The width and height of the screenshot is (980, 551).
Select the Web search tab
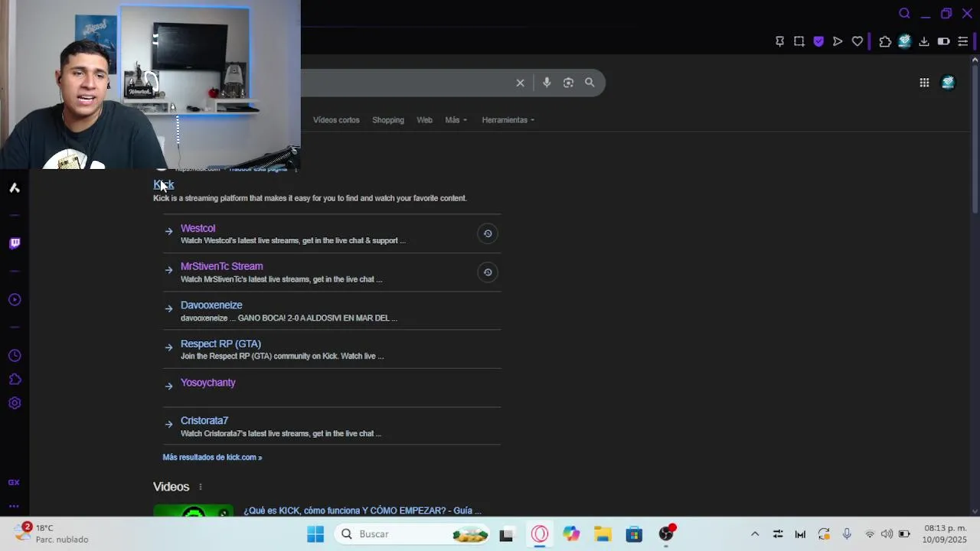point(424,120)
